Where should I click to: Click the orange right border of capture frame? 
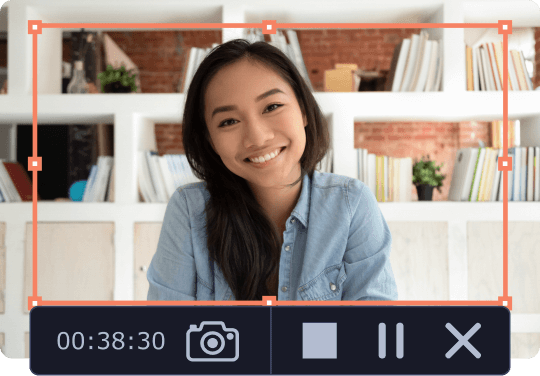(505, 95)
